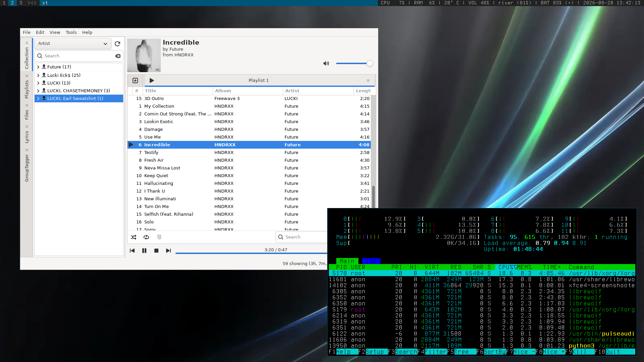Click the HNDRXX album cover thumbnail
The height and width of the screenshot is (362, 644).
[144, 55]
